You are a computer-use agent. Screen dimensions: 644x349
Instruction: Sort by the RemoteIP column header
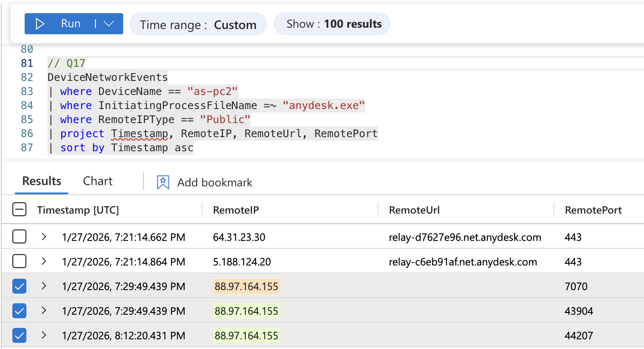tap(236, 210)
